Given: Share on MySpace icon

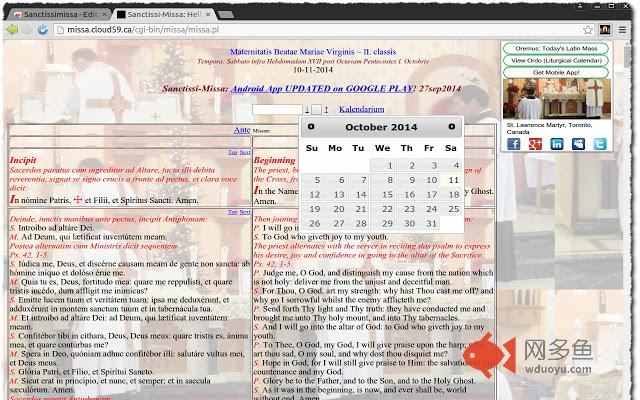Looking at the screenshot, I should pyautogui.click(x=578, y=144).
